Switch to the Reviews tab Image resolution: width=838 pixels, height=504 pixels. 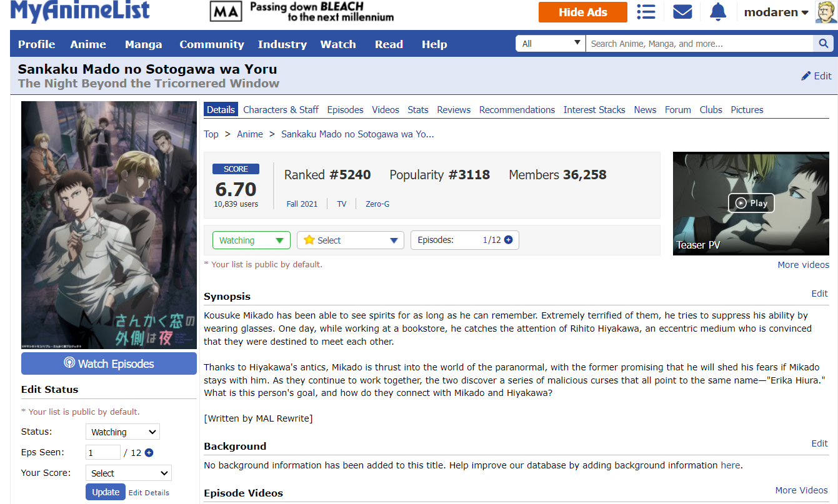click(x=454, y=109)
